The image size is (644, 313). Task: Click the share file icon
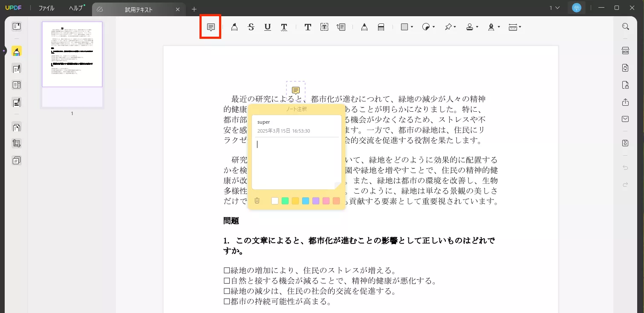click(626, 102)
